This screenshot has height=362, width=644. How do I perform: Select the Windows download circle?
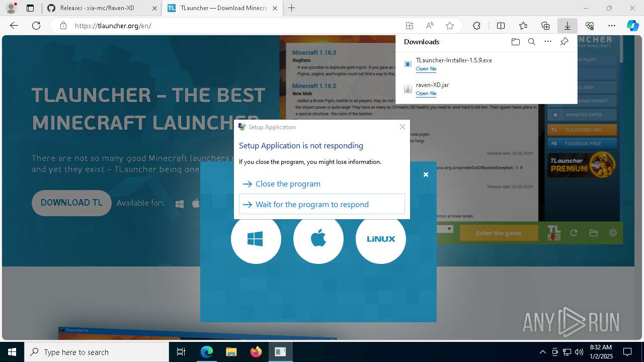click(256, 239)
